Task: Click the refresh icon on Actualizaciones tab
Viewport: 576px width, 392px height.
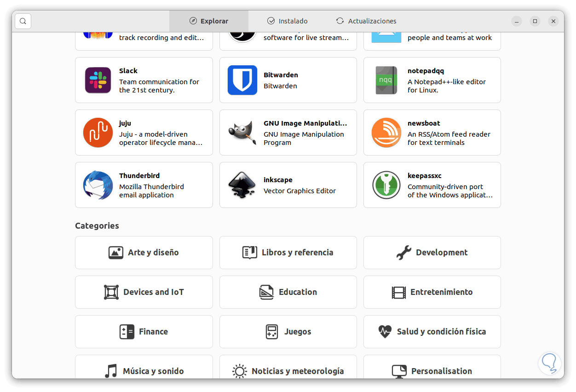Action: [340, 21]
